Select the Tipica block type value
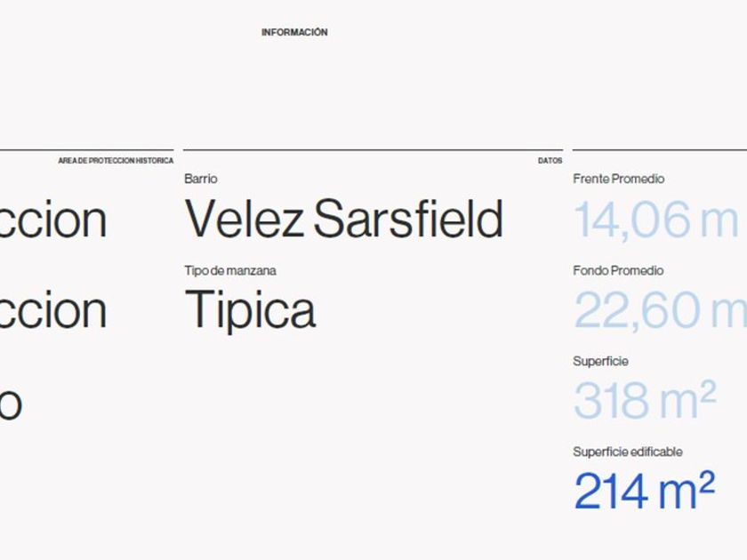This screenshot has height=560, width=747. click(250, 310)
